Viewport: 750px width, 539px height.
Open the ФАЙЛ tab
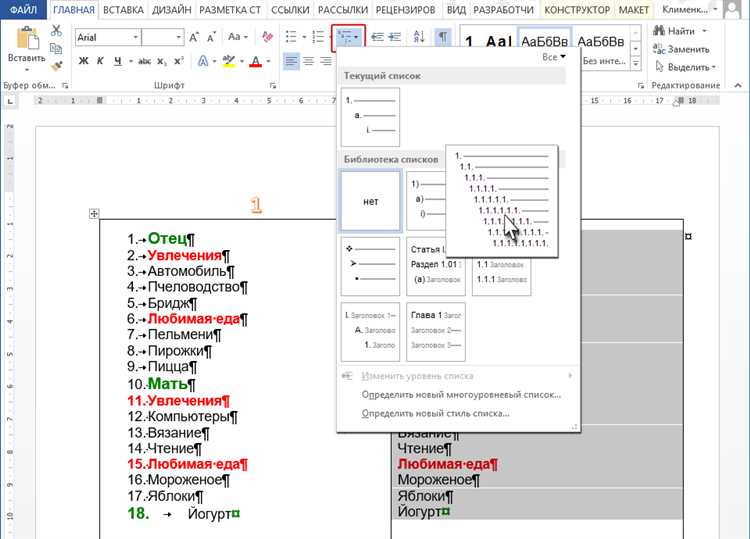tap(23, 10)
